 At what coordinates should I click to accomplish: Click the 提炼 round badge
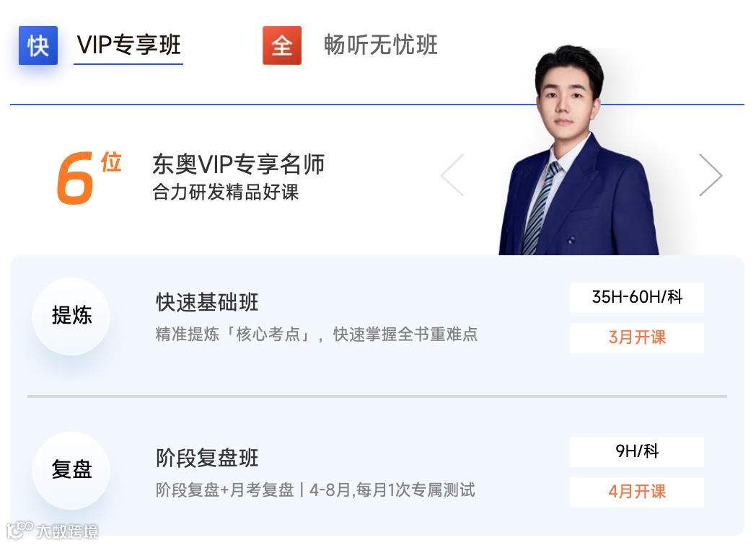point(71,316)
